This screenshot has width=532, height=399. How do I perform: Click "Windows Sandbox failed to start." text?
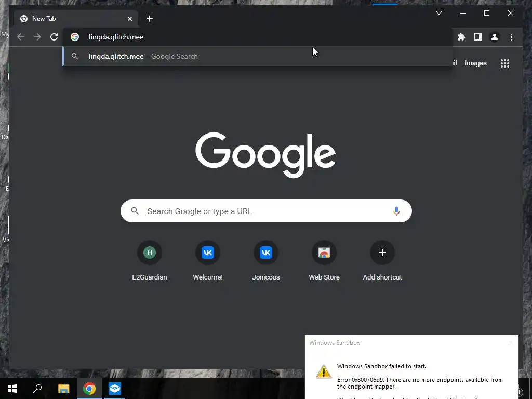click(382, 366)
